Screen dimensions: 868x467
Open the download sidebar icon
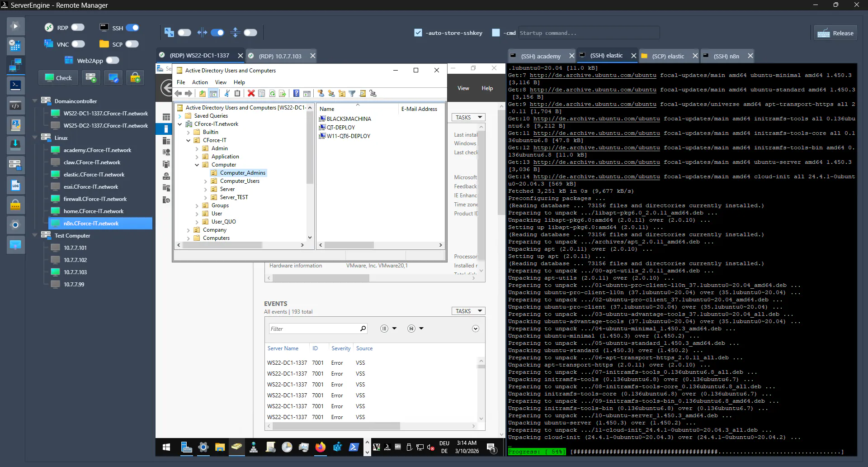click(x=15, y=145)
